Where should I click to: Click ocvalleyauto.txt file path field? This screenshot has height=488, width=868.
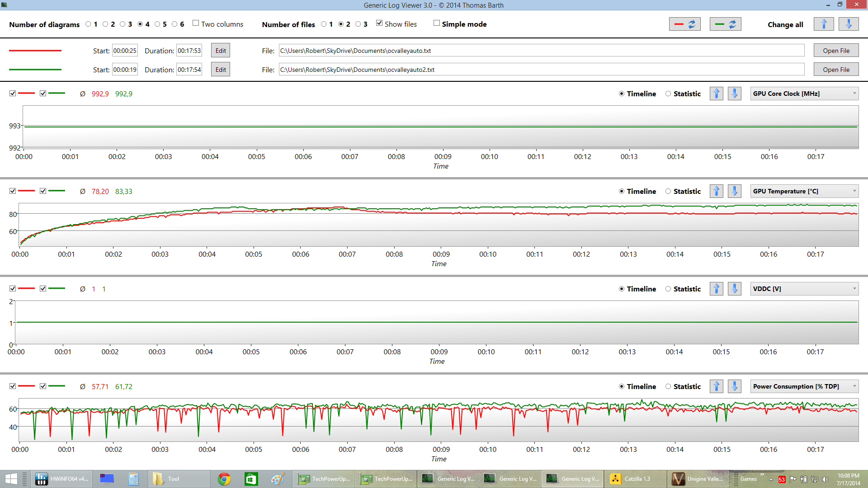coord(542,51)
